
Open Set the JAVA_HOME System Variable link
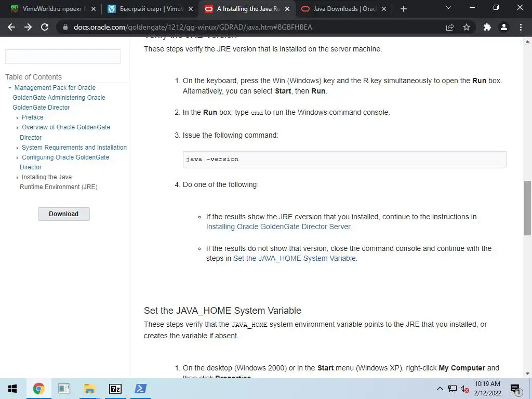295,258
